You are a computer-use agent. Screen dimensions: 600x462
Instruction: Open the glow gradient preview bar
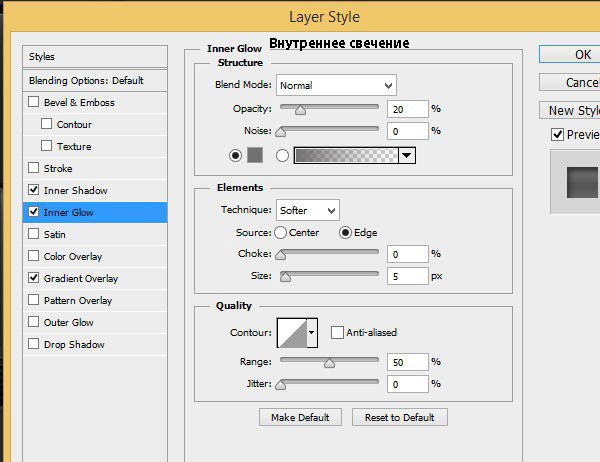345,155
